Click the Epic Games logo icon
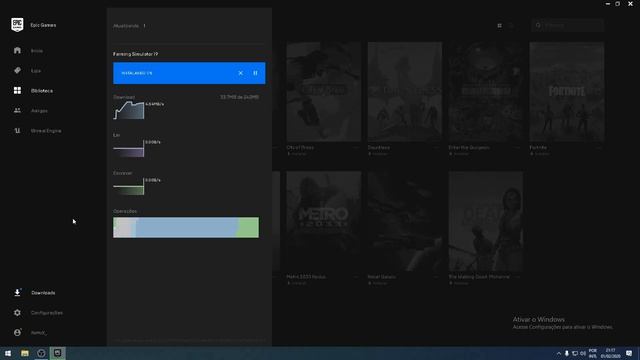The width and height of the screenshot is (640, 360). pyautogui.click(x=17, y=24)
